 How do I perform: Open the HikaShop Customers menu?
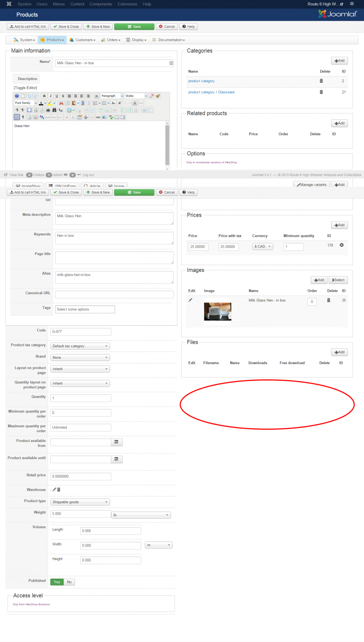click(x=82, y=40)
